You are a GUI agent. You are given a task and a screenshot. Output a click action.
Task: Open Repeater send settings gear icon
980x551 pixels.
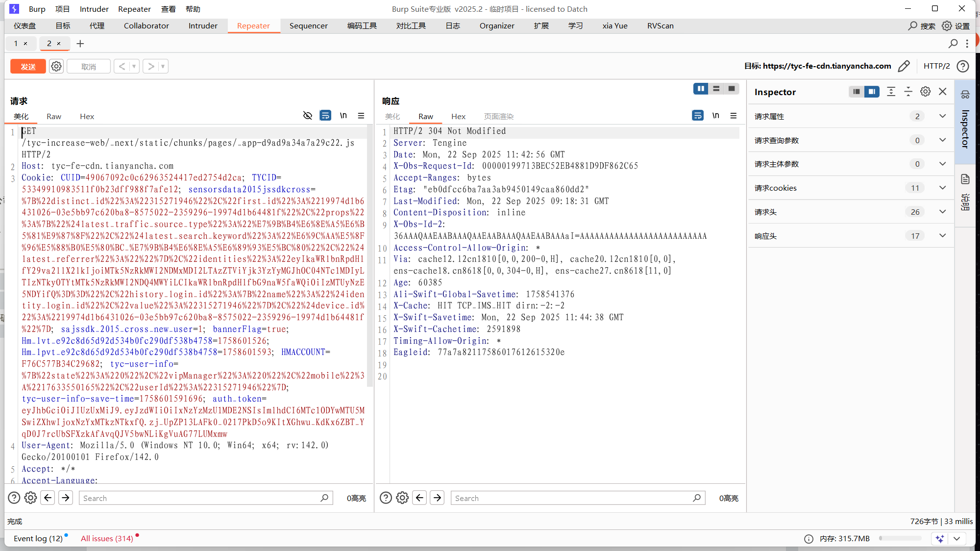point(56,66)
